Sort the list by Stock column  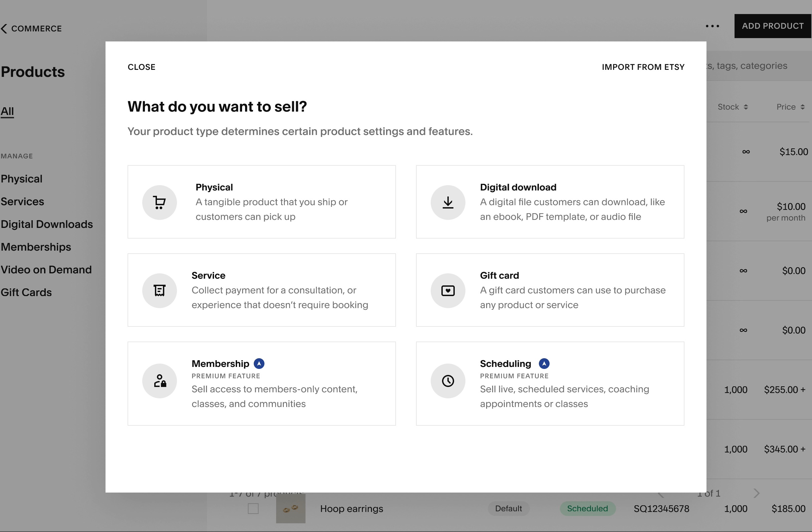[x=733, y=107]
